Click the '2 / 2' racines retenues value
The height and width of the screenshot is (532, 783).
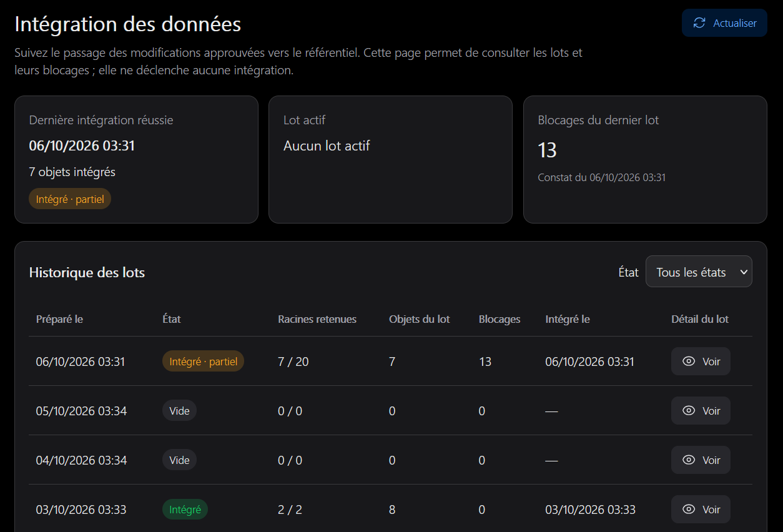pyautogui.click(x=290, y=510)
